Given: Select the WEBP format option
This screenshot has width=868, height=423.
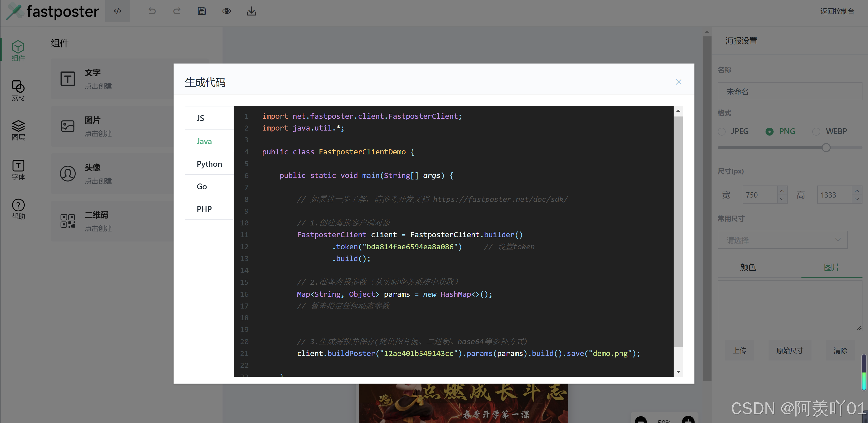Looking at the screenshot, I should [817, 131].
